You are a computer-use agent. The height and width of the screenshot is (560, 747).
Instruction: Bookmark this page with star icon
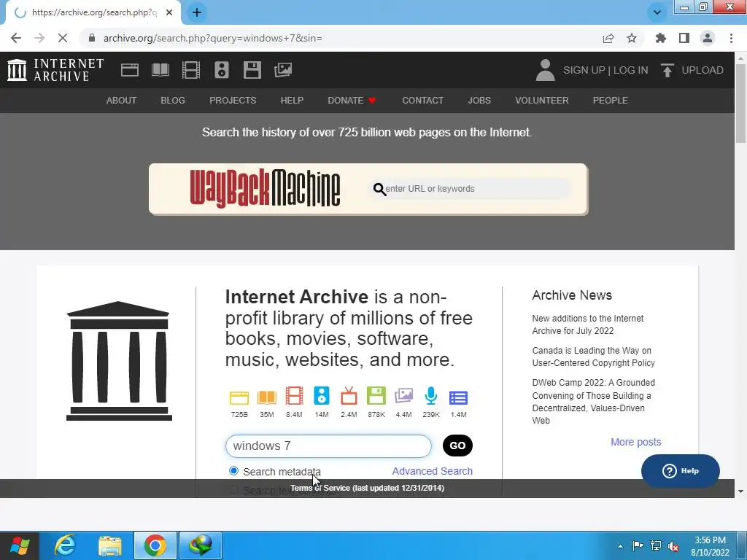[x=632, y=38]
